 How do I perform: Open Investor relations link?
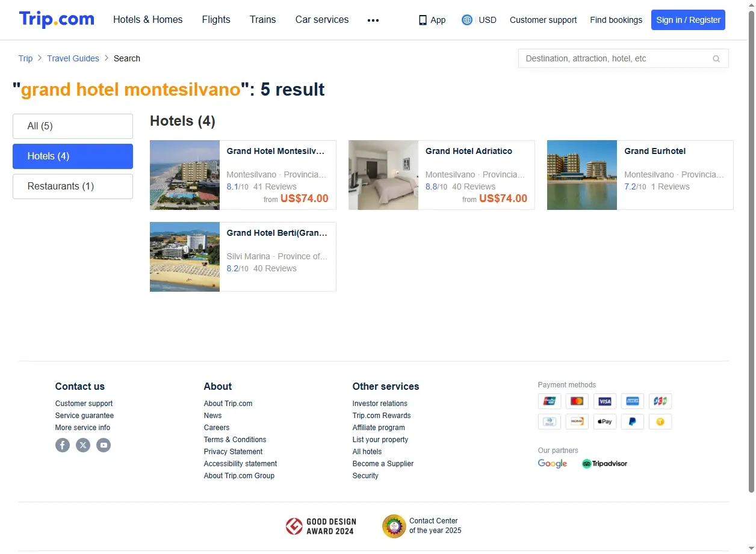[x=380, y=404]
